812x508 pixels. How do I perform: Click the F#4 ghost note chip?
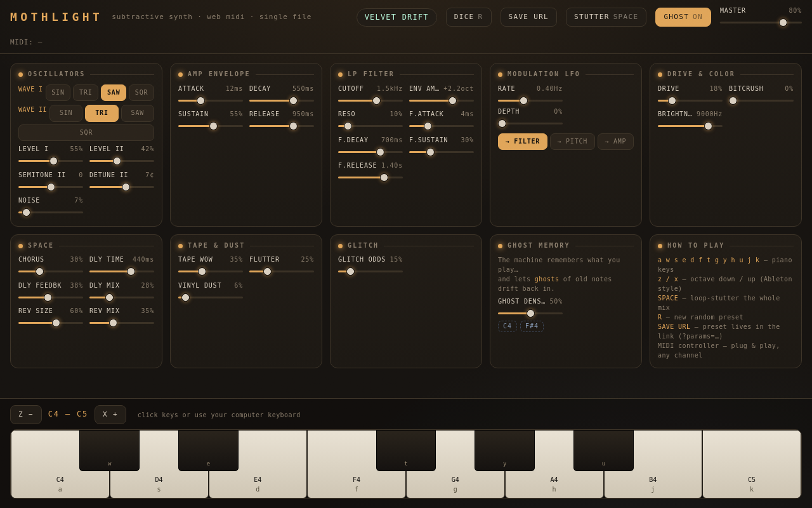pos(532,326)
